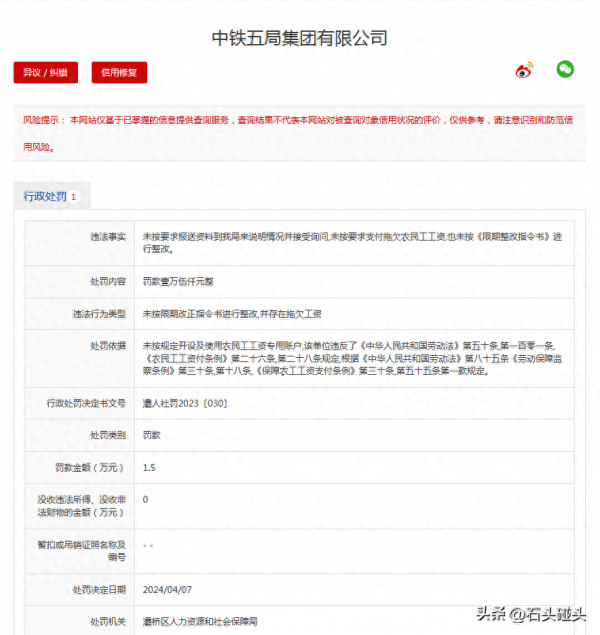600x635 pixels.
Task: Click the Weibo share icon
Action: [524, 70]
